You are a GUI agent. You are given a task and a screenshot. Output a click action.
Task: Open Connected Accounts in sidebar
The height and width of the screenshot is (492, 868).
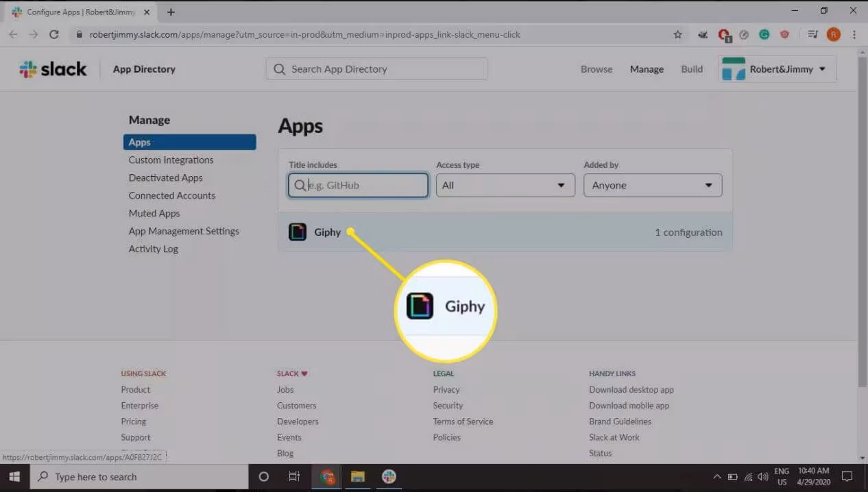click(172, 196)
